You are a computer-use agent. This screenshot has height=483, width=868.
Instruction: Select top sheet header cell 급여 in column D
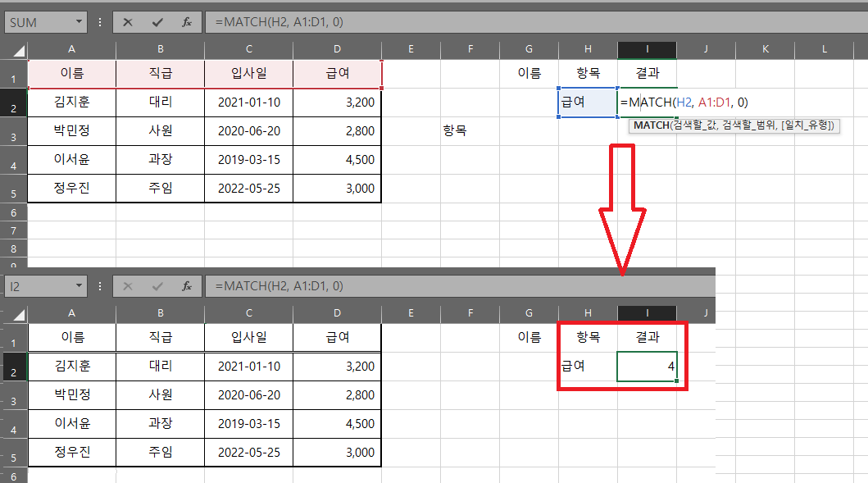coord(337,74)
